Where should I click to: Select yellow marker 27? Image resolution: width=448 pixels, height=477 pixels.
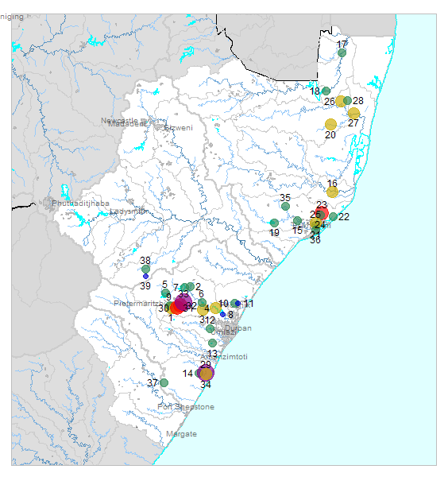pyautogui.click(x=353, y=113)
